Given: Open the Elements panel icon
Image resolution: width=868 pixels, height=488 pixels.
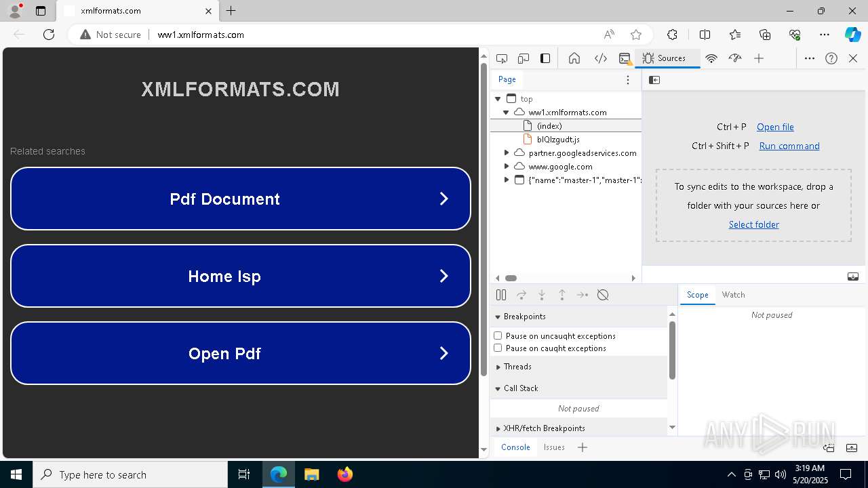Looking at the screenshot, I should click(601, 58).
